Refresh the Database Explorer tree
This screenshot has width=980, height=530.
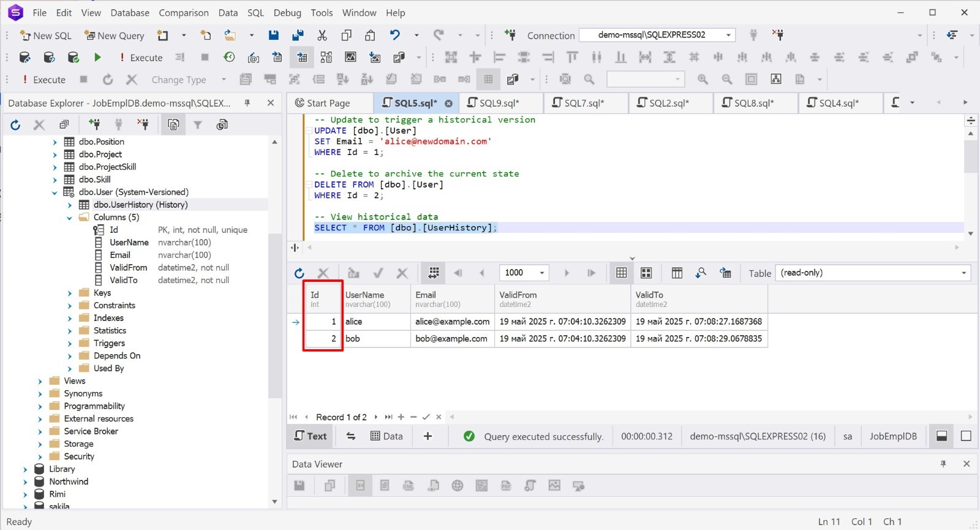tap(15, 125)
